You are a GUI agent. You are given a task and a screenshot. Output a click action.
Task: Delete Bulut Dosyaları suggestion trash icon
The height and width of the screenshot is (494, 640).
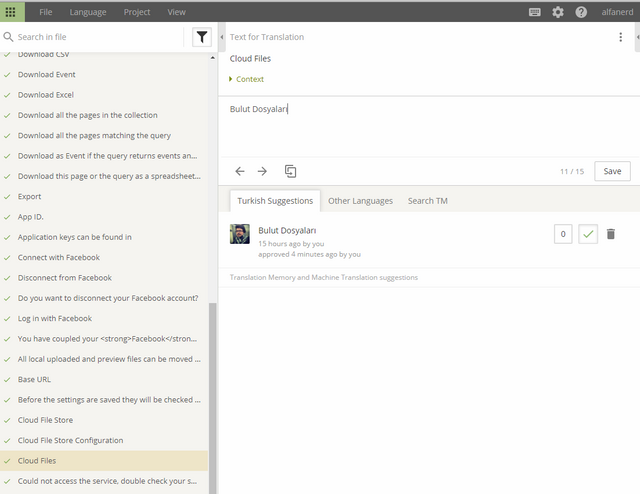point(611,234)
